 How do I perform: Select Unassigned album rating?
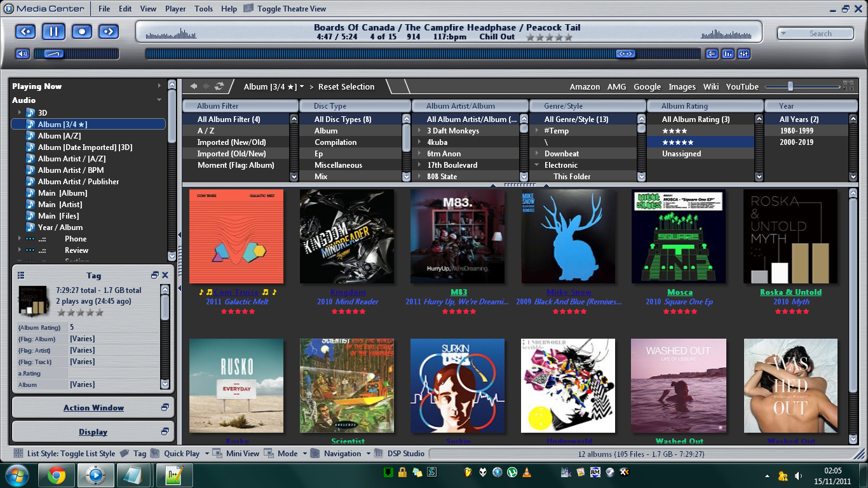click(701, 154)
